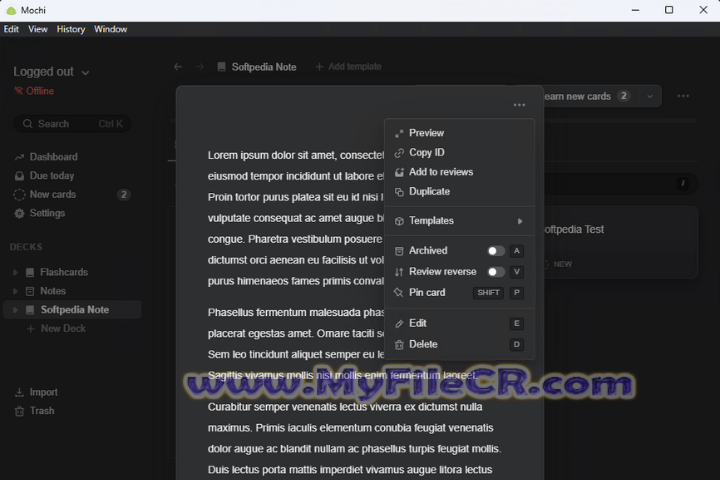Choose Duplicate from the context menu

459,192
